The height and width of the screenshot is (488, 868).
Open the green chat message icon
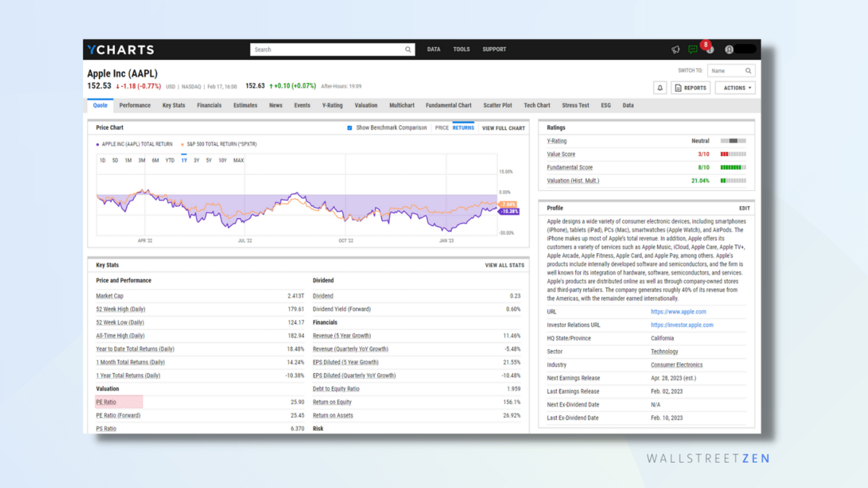[x=693, y=50]
